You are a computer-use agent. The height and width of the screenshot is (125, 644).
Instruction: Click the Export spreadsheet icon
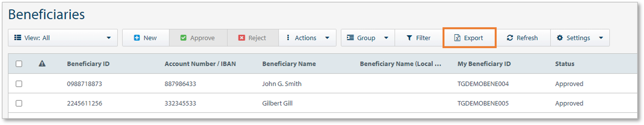(x=457, y=38)
